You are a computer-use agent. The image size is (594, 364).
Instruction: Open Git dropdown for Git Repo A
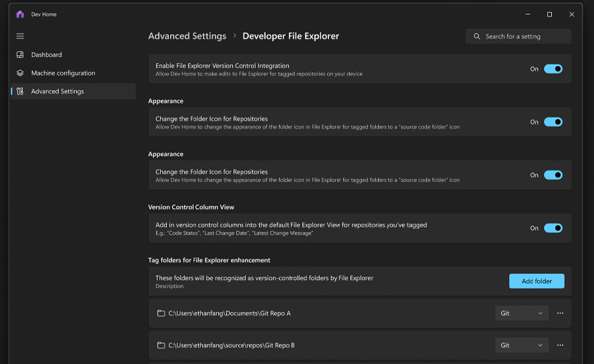tap(522, 313)
